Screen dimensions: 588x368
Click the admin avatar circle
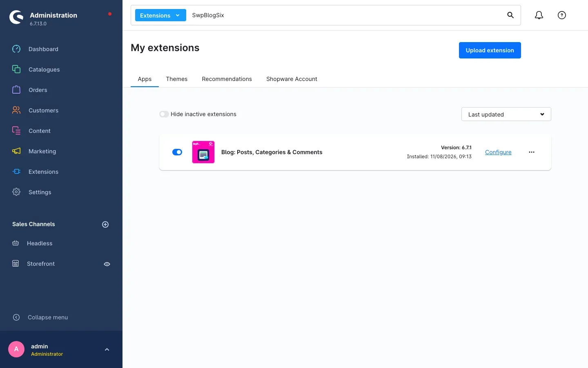tap(16, 349)
